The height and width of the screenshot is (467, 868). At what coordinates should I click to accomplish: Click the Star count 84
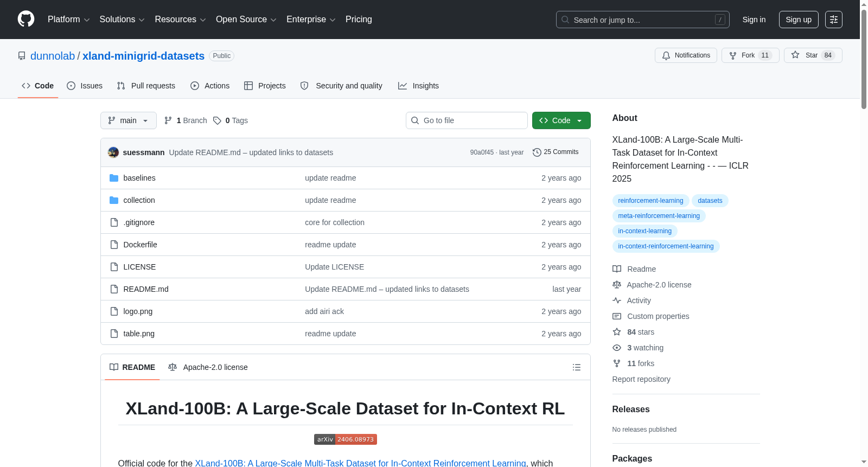pyautogui.click(x=828, y=55)
